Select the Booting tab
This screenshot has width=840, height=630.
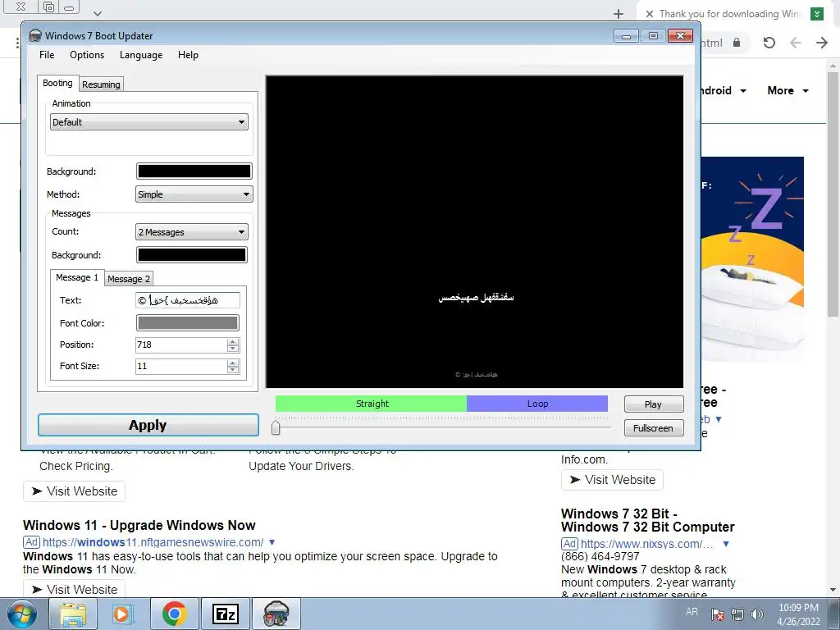(58, 83)
